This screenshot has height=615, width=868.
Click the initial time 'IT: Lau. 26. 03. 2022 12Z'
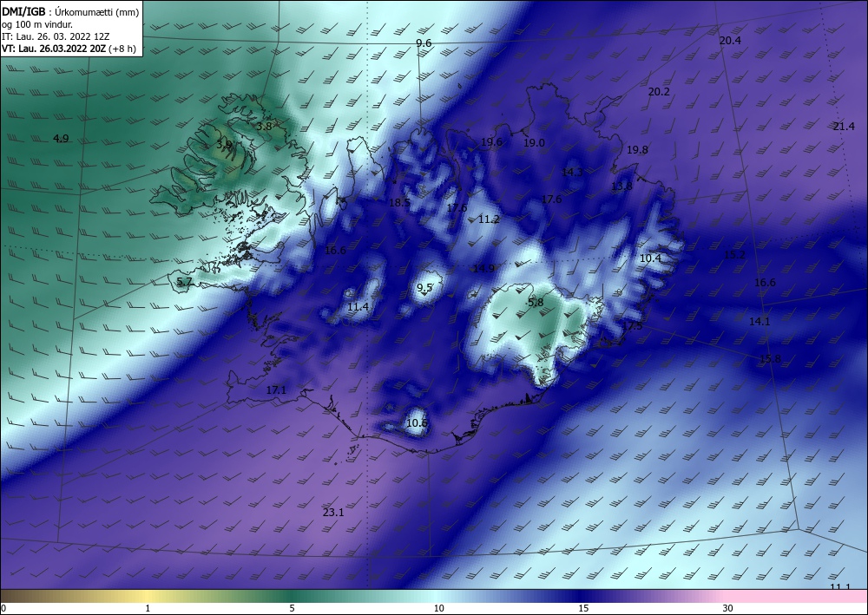tap(56, 36)
